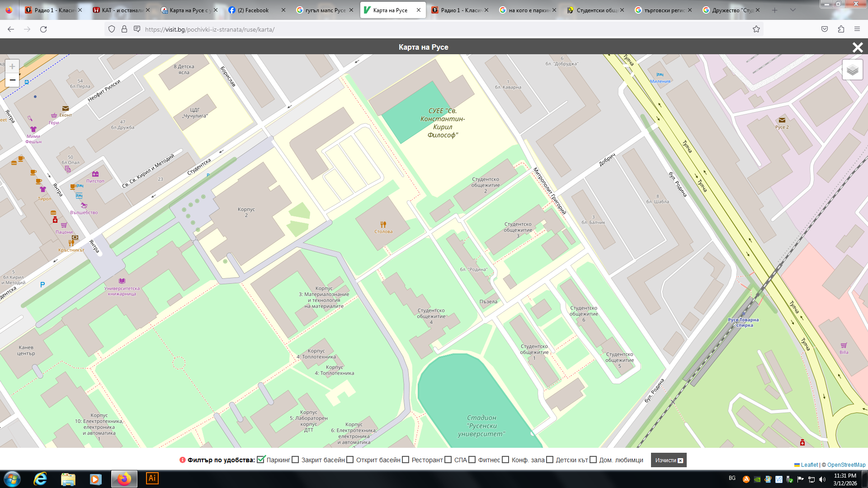
Task: Check the Дом. любимци filter
Action: click(593, 460)
